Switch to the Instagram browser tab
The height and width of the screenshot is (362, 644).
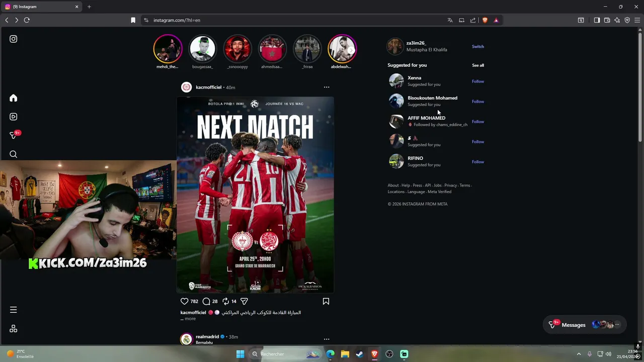(x=41, y=7)
